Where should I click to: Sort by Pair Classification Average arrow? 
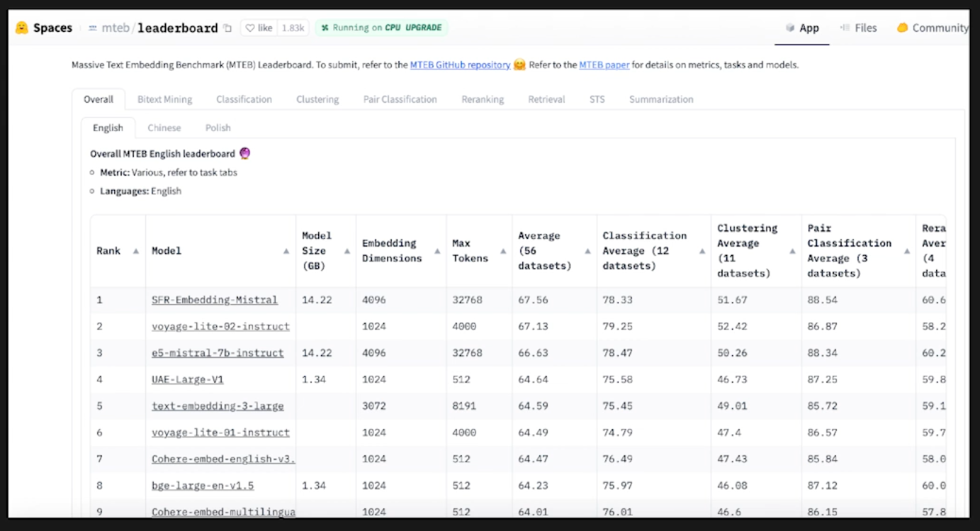pyautogui.click(x=906, y=251)
